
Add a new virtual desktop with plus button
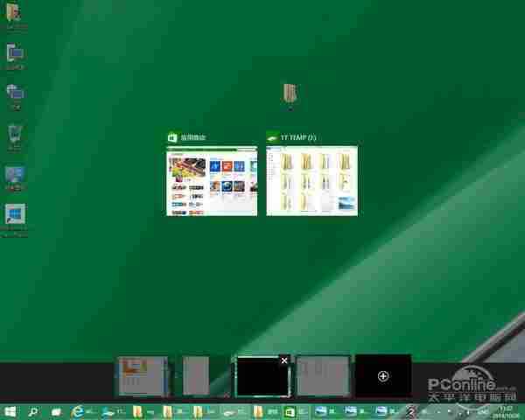coord(382,375)
